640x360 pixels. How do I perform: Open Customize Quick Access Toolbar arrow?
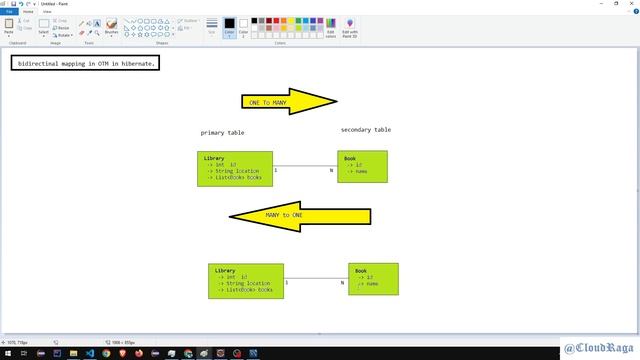[34, 4]
